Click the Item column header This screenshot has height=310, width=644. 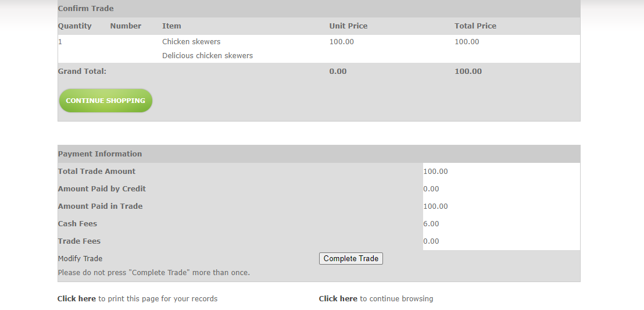[171, 26]
